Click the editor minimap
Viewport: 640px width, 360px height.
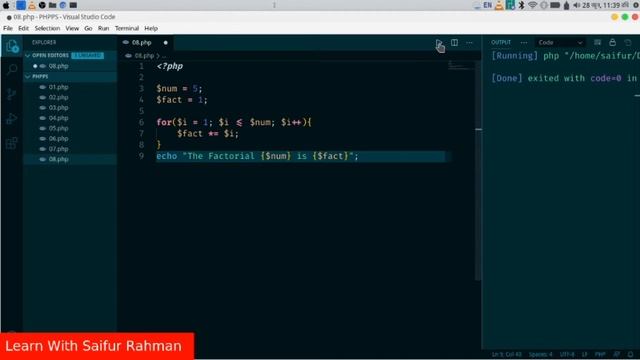(x=461, y=66)
